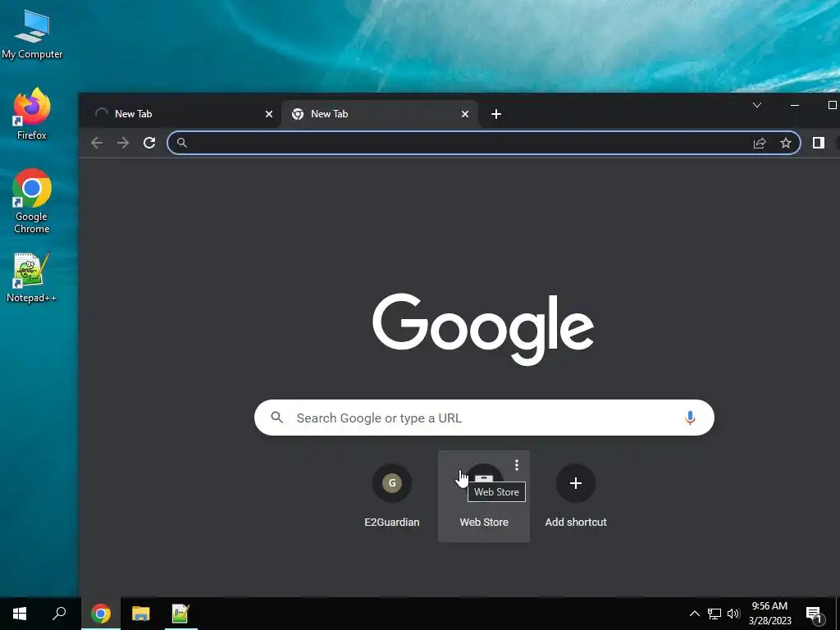Start voice search with microphone icon

pos(690,418)
